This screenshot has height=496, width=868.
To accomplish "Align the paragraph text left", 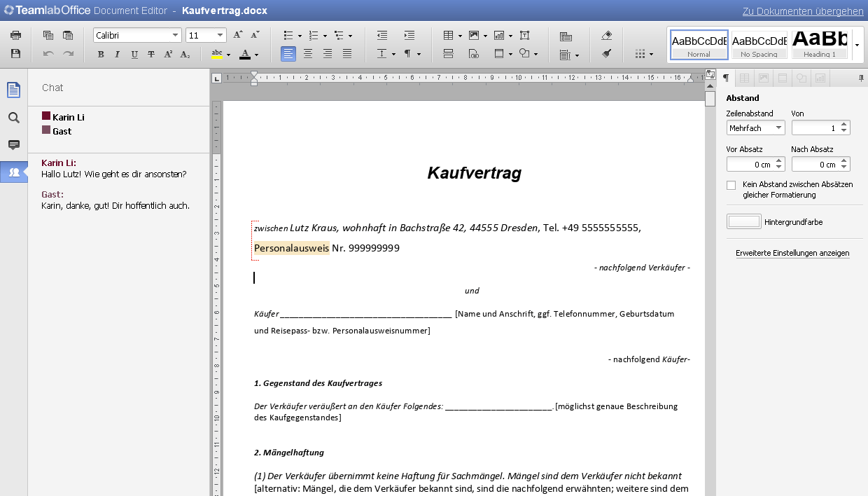I will coord(288,54).
